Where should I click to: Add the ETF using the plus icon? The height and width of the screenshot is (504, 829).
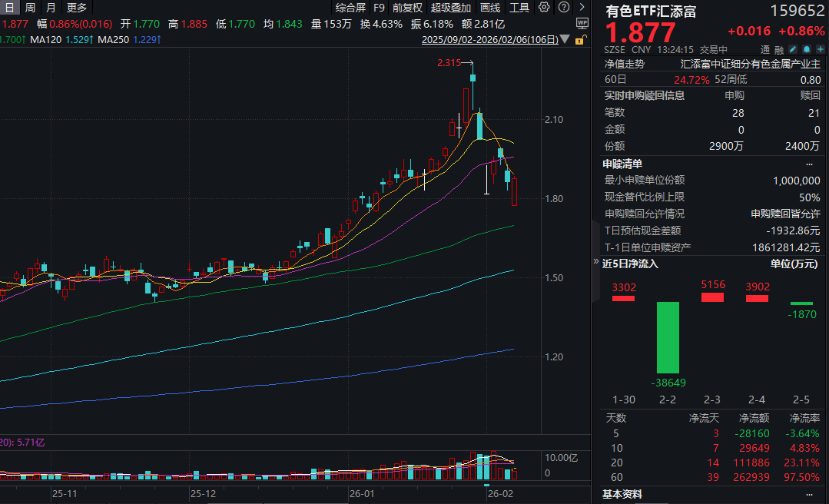coord(820,49)
